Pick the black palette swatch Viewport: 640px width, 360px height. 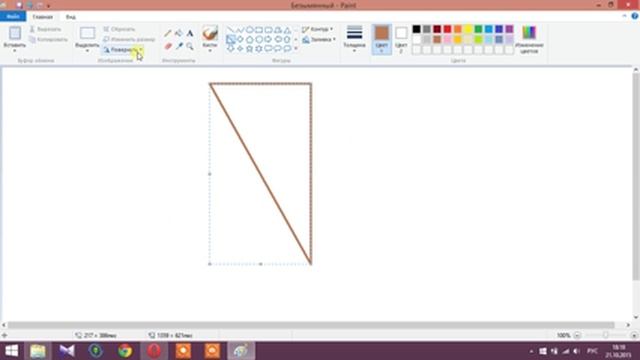pos(416,29)
